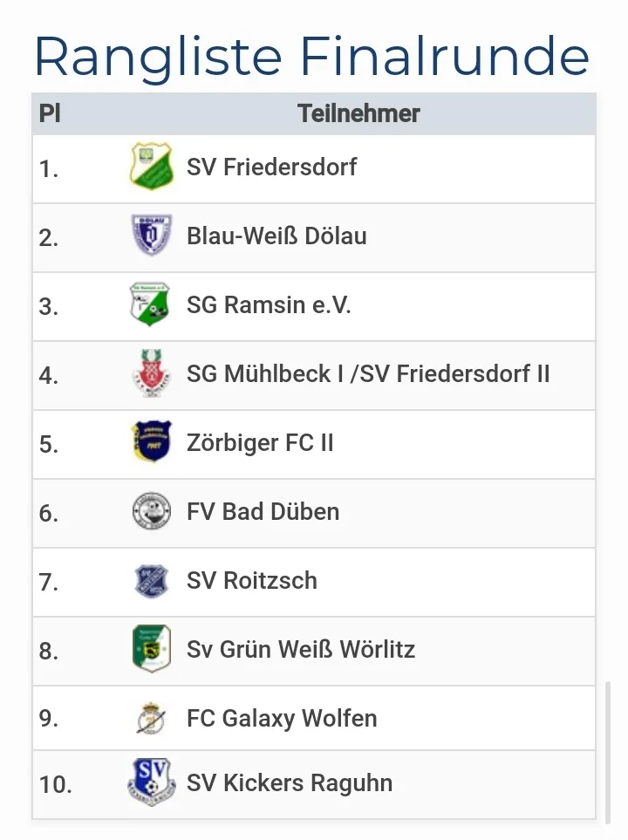Select the SG Ramsin e.V. crest icon

tap(150, 304)
